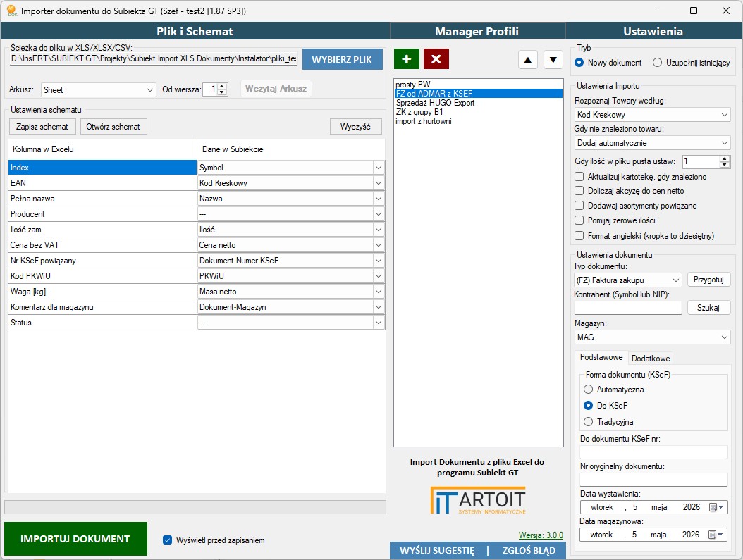Open calendar picker for Data magazynowa
743x560 pixels.
coord(716,535)
